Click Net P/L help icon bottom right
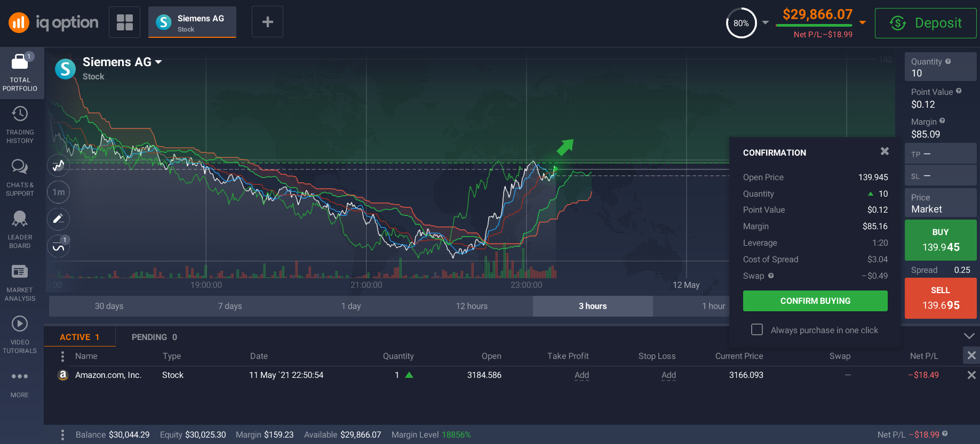The image size is (980, 444). click(x=945, y=434)
